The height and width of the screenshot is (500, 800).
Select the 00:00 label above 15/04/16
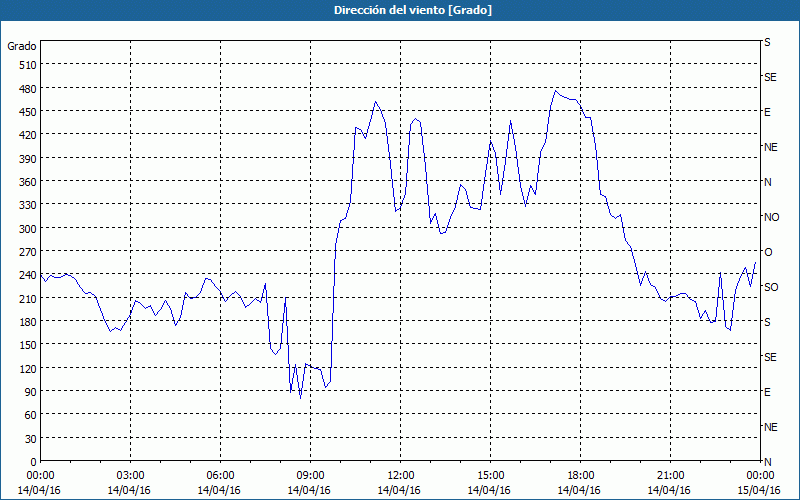point(760,476)
